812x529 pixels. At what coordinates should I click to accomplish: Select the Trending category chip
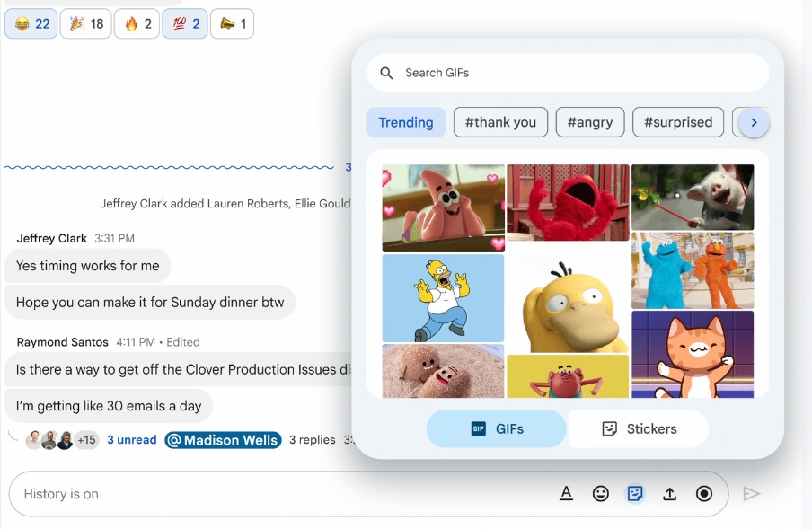[406, 122]
